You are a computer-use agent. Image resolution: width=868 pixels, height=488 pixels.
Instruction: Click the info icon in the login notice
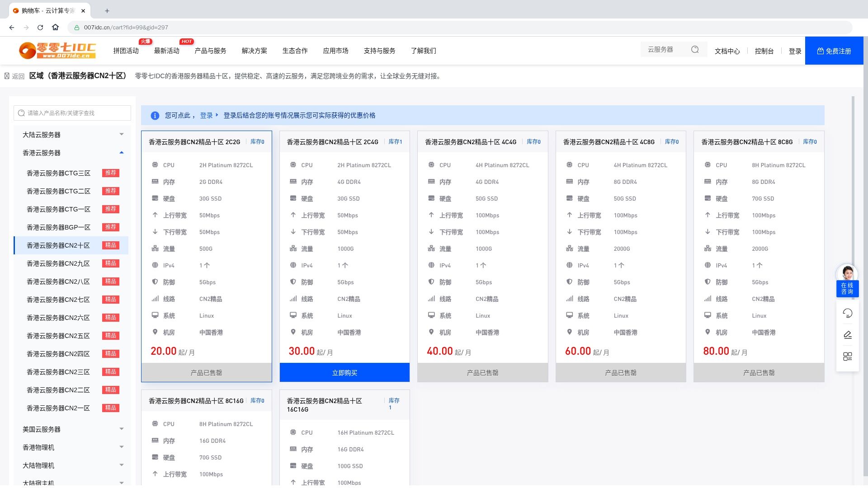tap(155, 116)
